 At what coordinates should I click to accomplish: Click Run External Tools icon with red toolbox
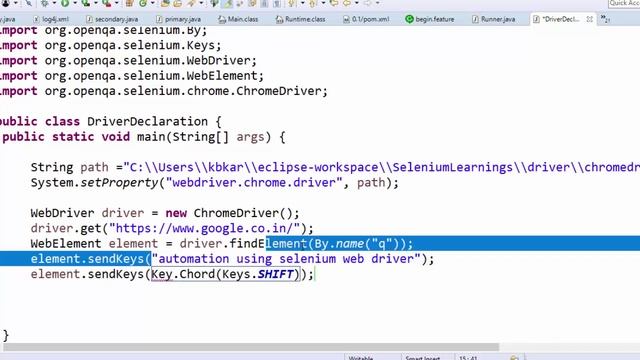[x=107, y=3]
